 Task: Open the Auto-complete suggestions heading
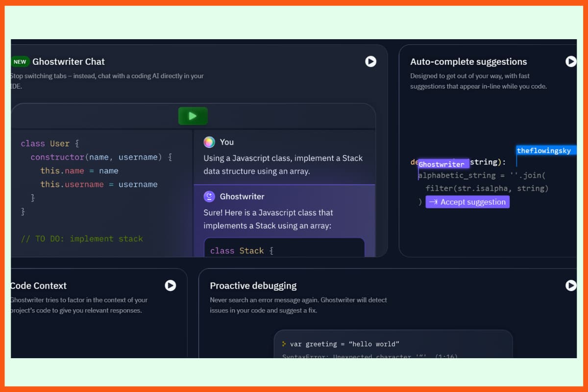click(x=468, y=62)
